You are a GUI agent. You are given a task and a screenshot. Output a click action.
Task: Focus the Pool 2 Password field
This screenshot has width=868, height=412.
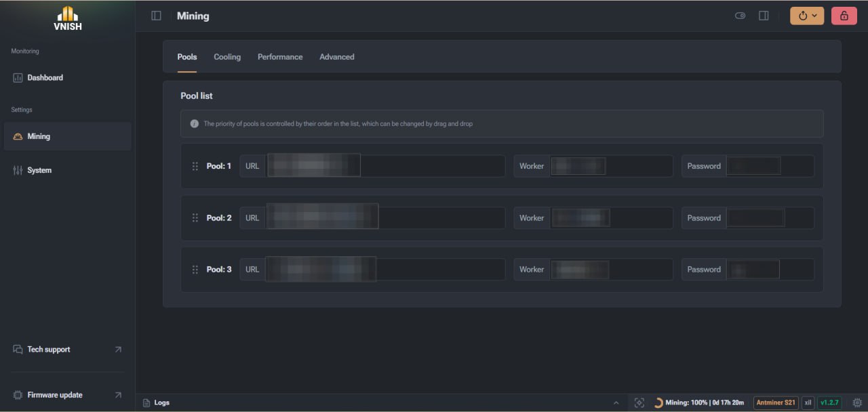click(x=770, y=218)
